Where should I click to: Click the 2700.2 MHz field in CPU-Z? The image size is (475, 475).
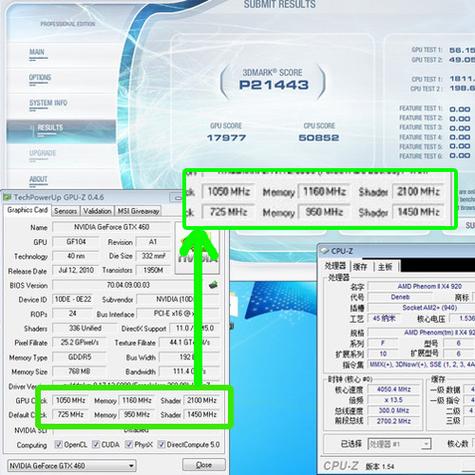pyautogui.click(x=394, y=421)
